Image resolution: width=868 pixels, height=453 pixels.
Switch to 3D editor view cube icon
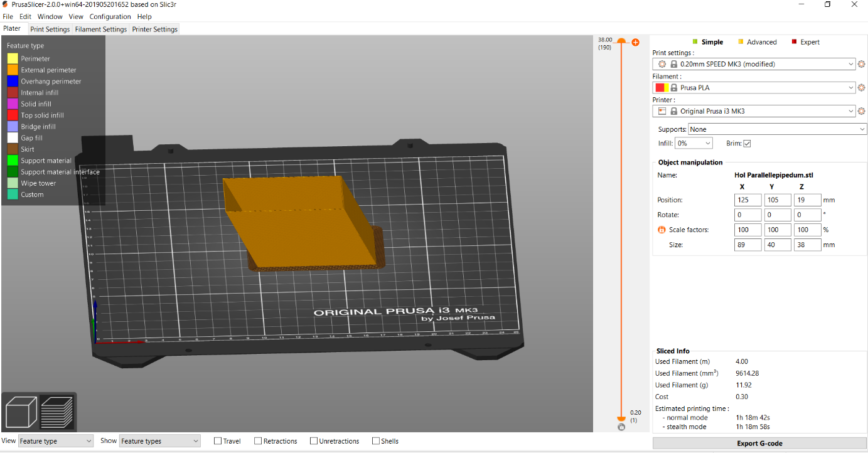pyautogui.click(x=21, y=412)
